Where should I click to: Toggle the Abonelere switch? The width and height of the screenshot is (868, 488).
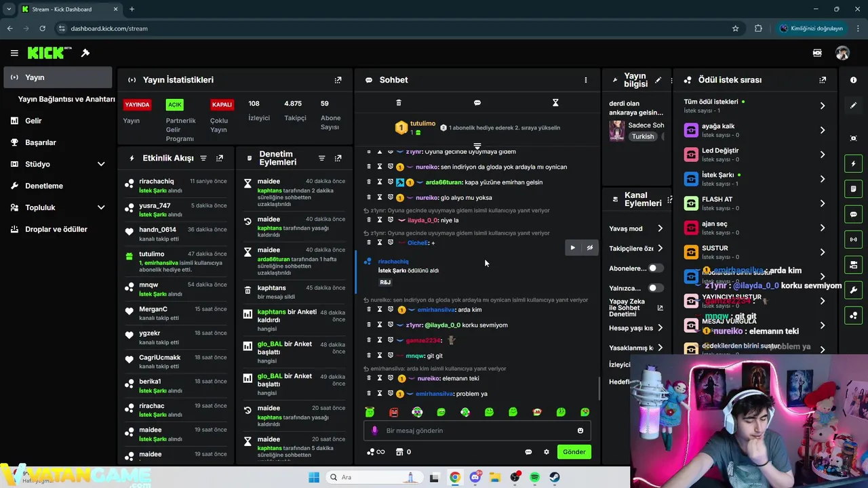(x=655, y=268)
